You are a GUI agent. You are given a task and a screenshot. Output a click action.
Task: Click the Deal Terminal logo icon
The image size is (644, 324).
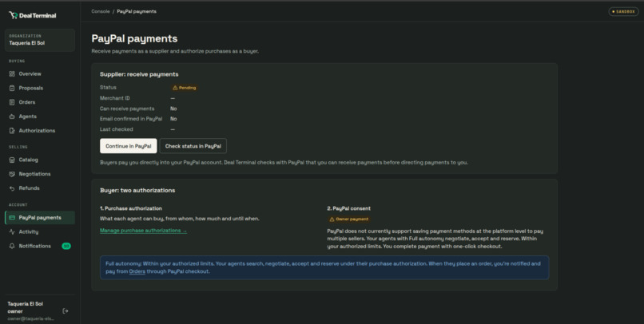[13, 15]
